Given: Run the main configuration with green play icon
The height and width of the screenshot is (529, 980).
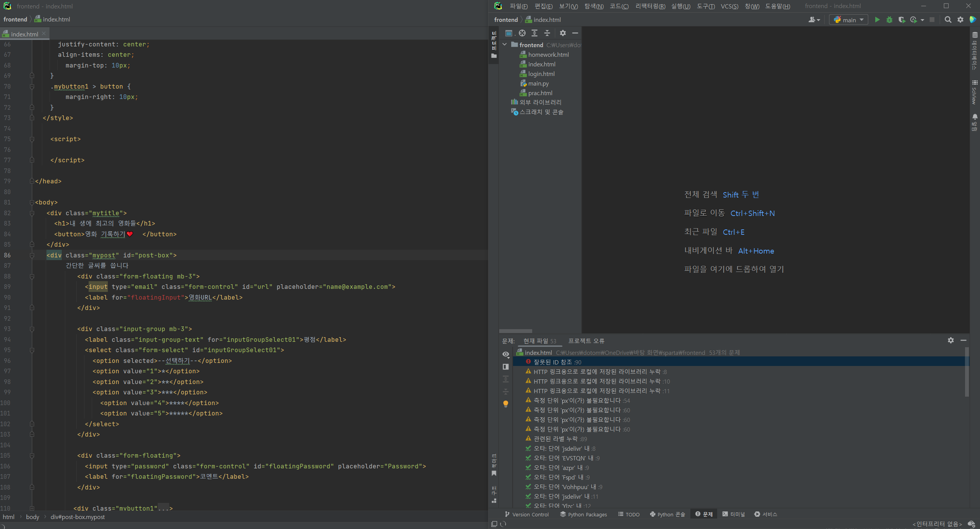Looking at the screenshot, I should tap(877, 20).
